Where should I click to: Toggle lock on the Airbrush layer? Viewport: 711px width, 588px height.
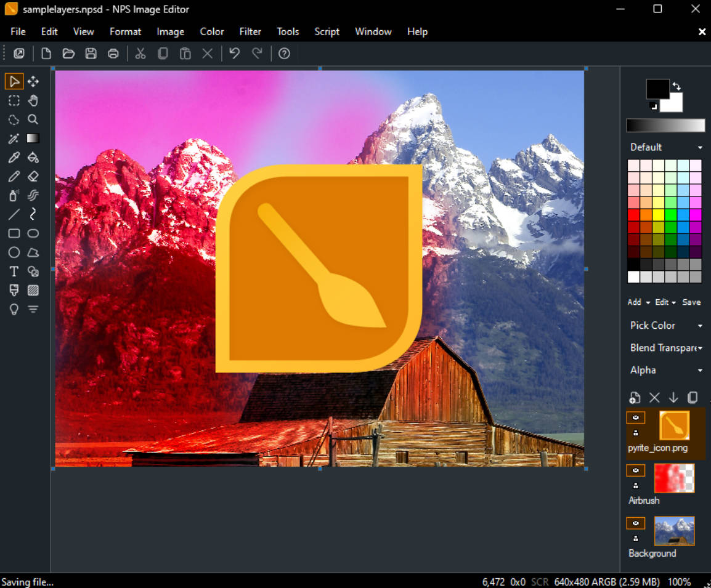[x=636, y=486]
